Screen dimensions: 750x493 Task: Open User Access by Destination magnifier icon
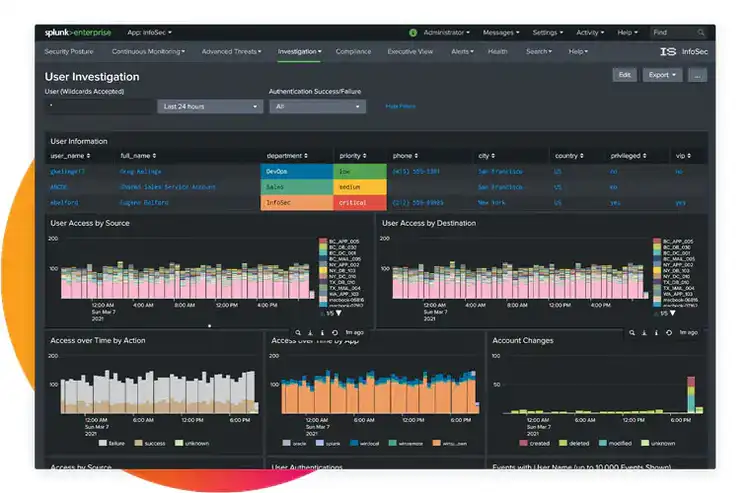pos(631,332)
